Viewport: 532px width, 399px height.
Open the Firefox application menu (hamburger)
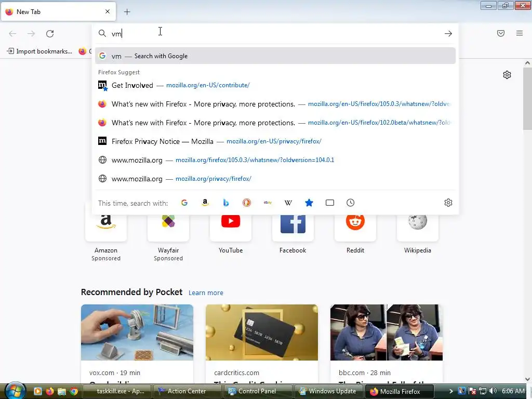coord(520,33)
